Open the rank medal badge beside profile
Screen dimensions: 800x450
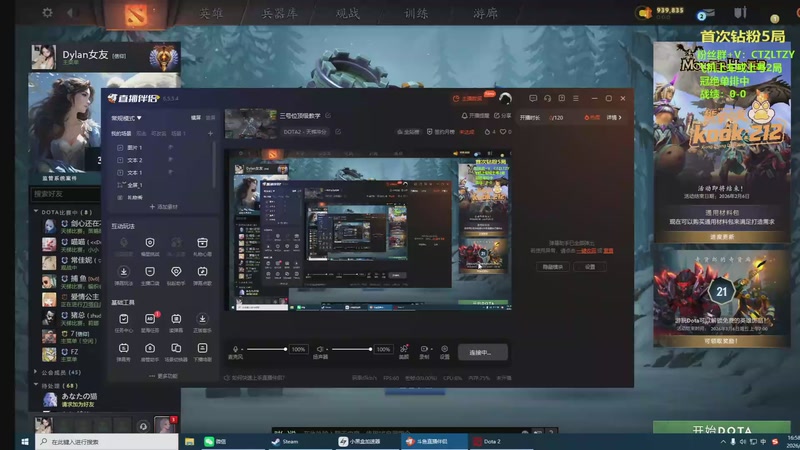click(164, 57)
